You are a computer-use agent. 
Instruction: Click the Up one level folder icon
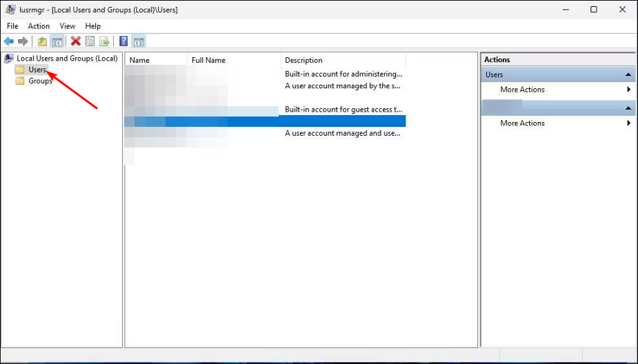[x=42, y=41]
